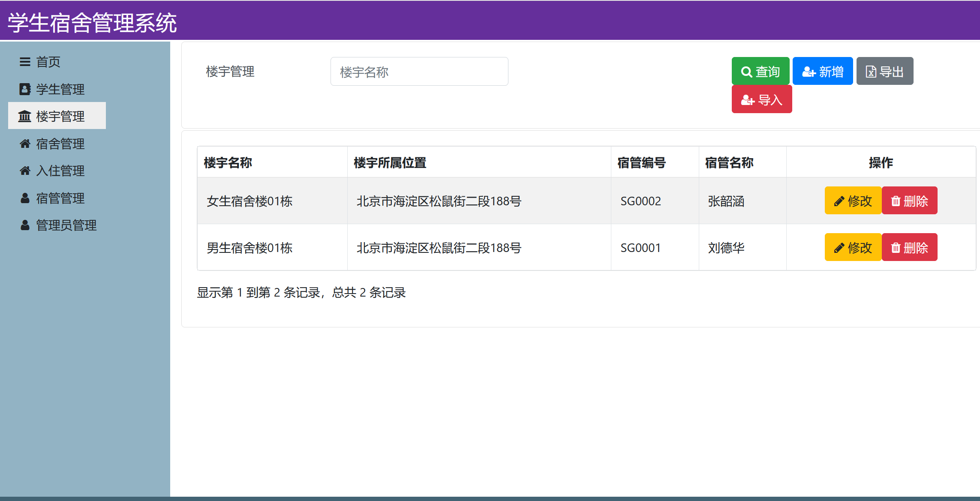Click the person icon next to 宿管管理

click(x=24, y=198)
